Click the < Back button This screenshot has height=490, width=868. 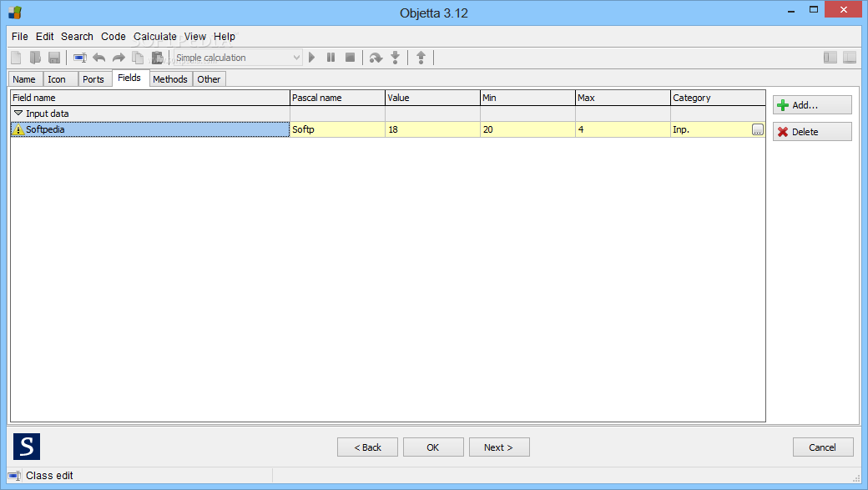tap(367, 447)
